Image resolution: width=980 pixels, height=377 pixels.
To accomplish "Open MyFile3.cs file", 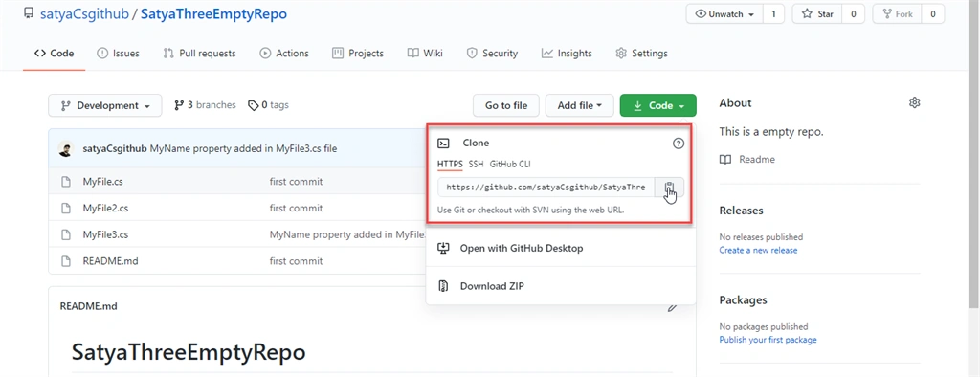I will [105, 235].
